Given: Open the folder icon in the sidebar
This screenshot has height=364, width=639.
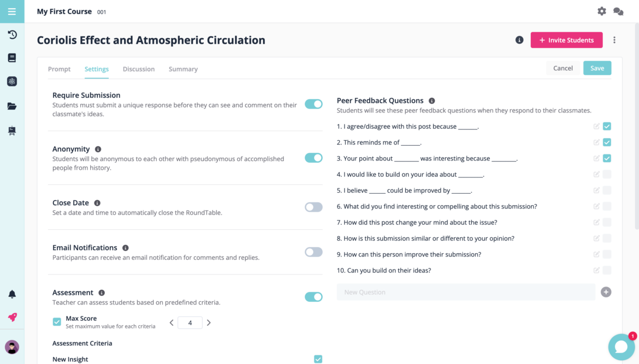Looking at the screenshot, I should (12, 106).
